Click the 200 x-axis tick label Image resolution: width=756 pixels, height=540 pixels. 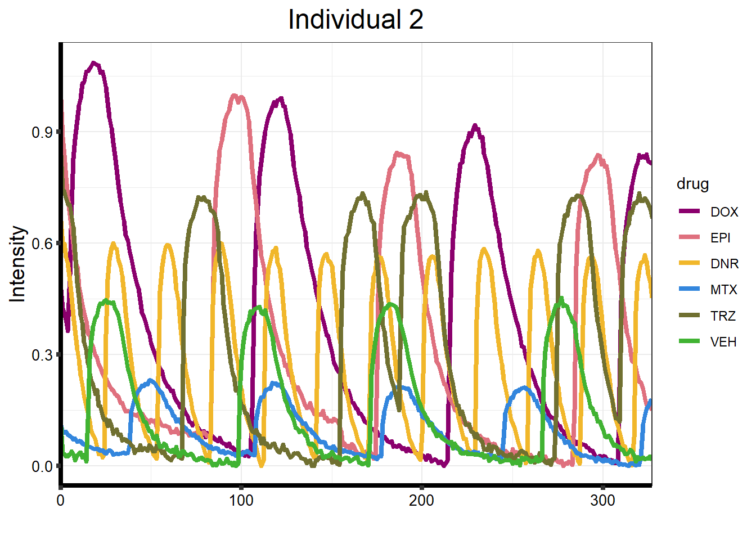[x=422, y=501]
